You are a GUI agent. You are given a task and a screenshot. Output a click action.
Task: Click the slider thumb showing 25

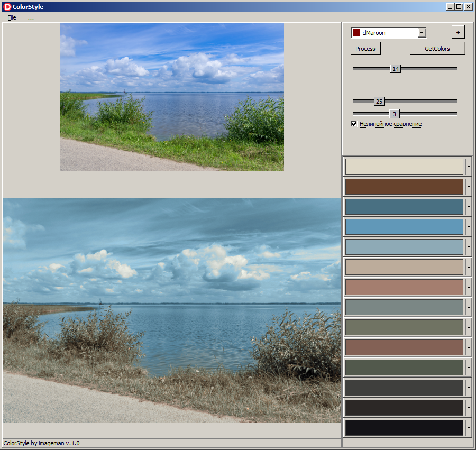click(x=379, y=102)
